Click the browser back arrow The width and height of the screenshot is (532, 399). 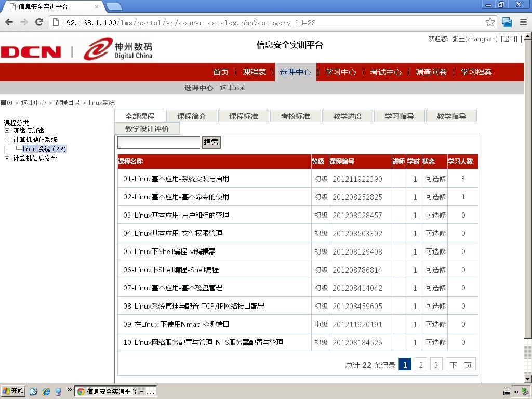coord(9,22)
